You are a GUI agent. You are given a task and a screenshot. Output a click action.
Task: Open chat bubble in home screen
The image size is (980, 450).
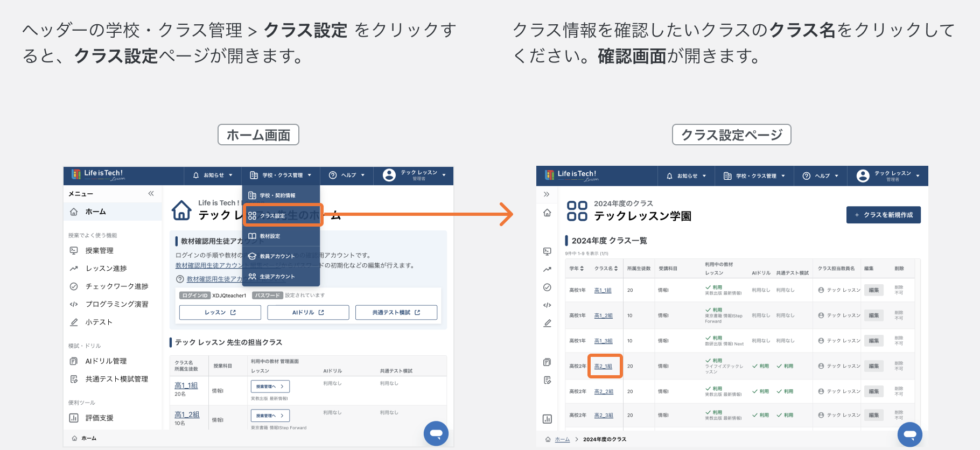[x=436, y=433]
